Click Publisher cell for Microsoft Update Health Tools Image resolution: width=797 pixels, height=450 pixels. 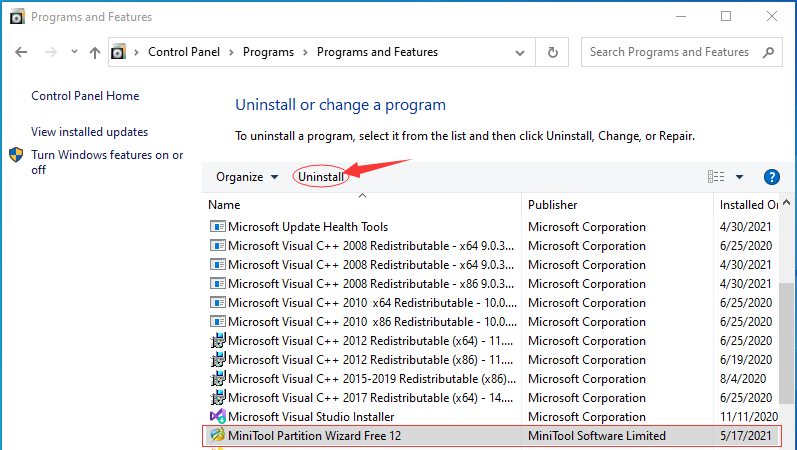click(x=587, y=226)
